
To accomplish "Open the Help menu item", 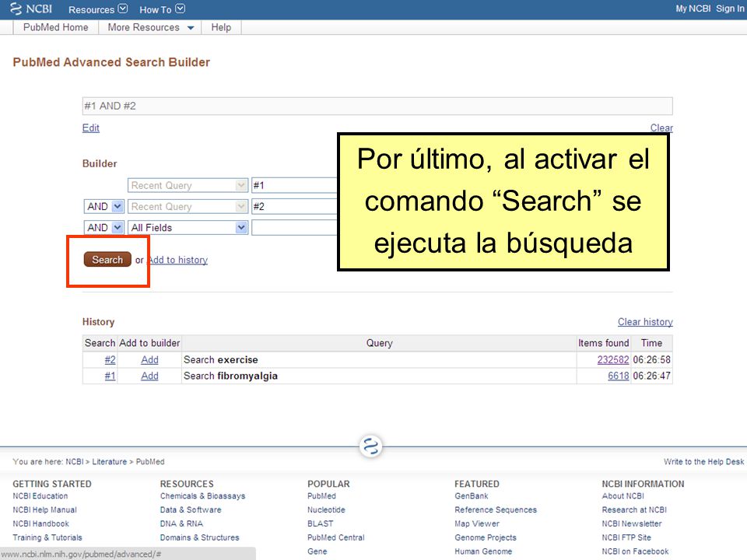I will [221, 28].
